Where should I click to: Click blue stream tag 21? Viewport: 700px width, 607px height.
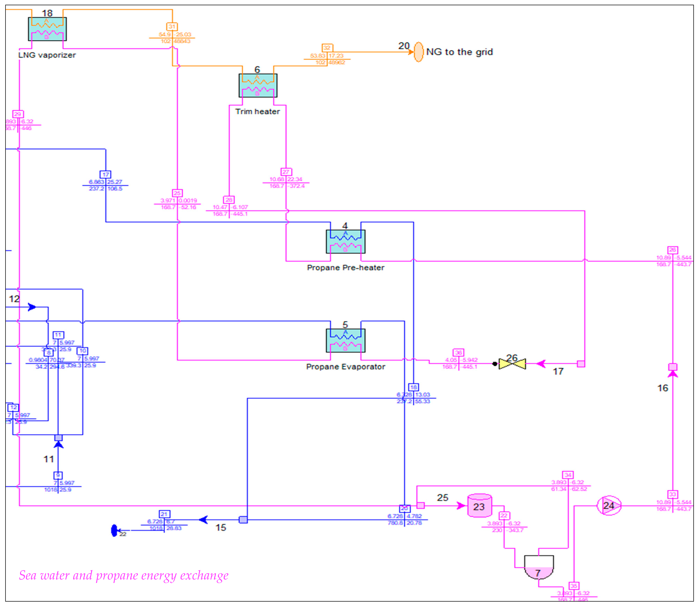pos(164,514)
